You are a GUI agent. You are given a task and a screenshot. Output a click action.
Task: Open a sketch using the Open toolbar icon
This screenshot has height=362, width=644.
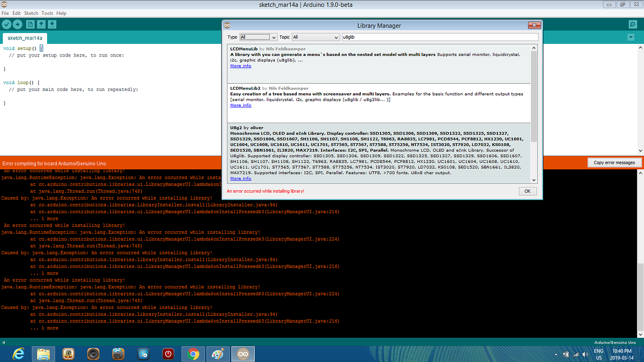41,24
